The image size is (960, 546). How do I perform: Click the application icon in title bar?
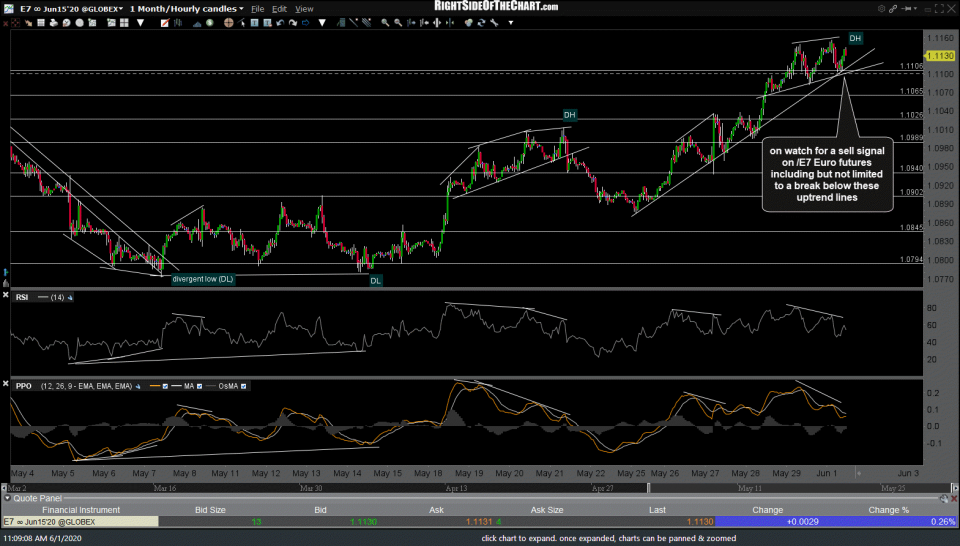pos(8,9)
